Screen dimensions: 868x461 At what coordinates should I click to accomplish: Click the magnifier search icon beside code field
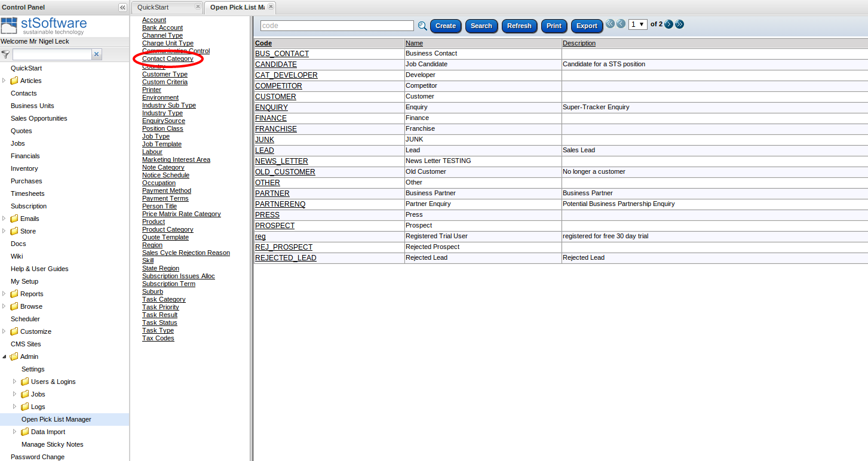click(423, 26)
